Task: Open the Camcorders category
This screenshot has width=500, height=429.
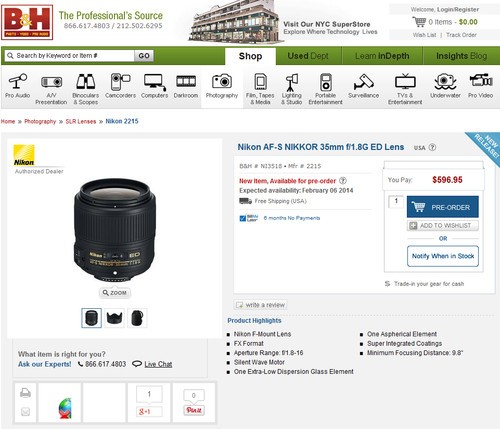Action: coord(120,86)
